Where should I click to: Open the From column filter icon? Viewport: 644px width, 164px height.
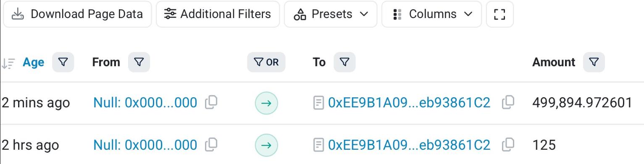point(139,62)
